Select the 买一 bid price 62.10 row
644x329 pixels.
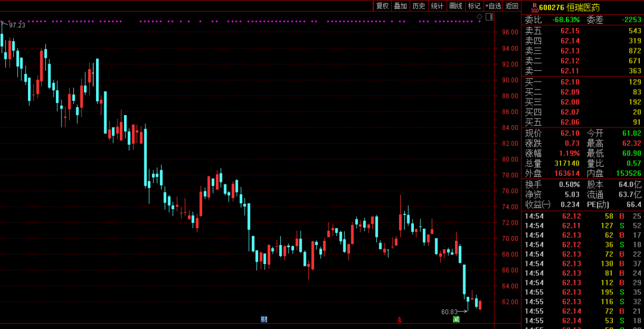pyautogui.click(x=583, y=82)
